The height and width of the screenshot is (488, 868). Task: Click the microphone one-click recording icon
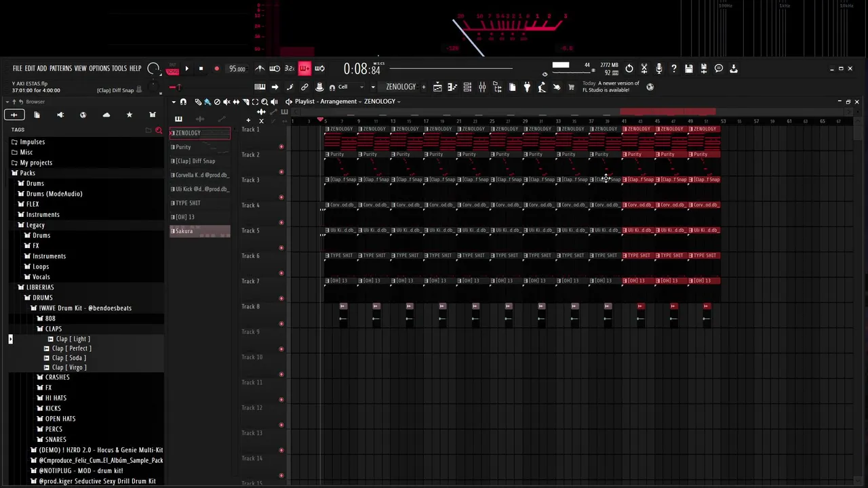pos(659,68)
